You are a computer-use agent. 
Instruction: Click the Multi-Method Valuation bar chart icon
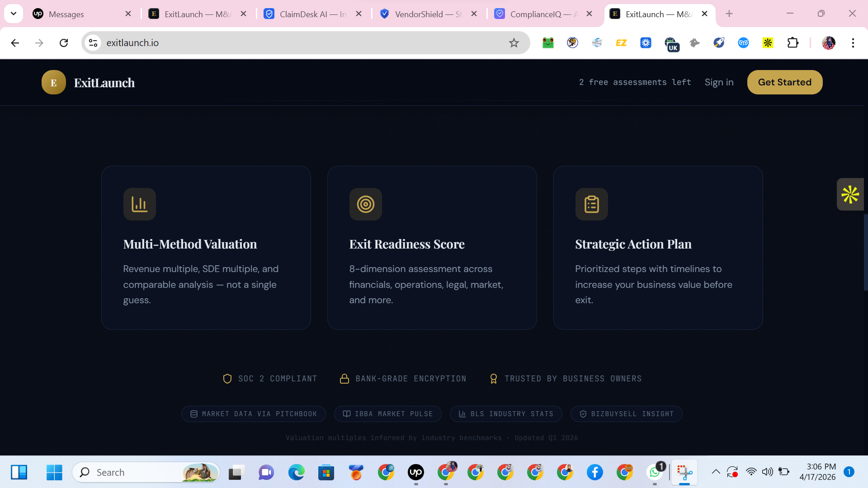(x=139, y=204)
